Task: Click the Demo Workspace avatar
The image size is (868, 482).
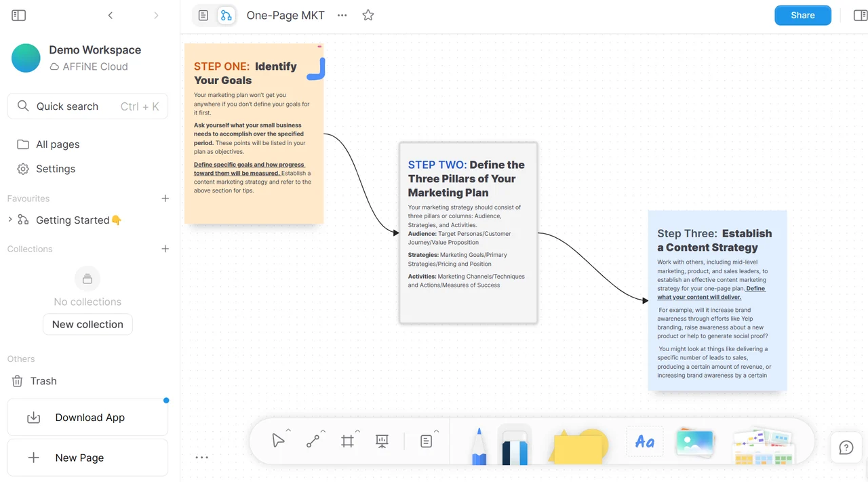Action: [x=26, y=58]
